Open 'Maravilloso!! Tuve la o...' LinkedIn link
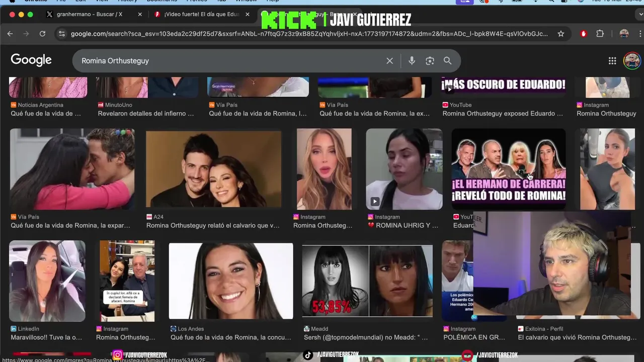Image resolution: width=644 pixels, height=362 pixels. point(46,337)
